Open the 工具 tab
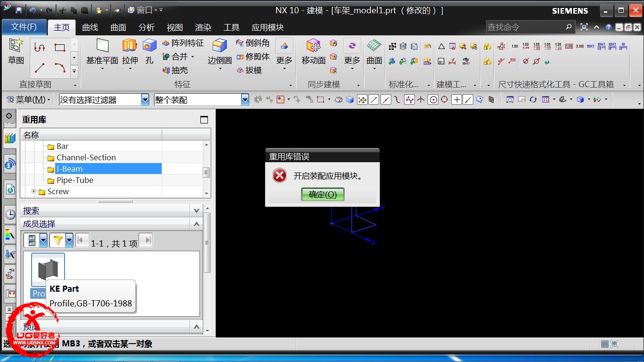Viewport: 644px width, 362px height. pyautogui.click(x=231, y=27)
